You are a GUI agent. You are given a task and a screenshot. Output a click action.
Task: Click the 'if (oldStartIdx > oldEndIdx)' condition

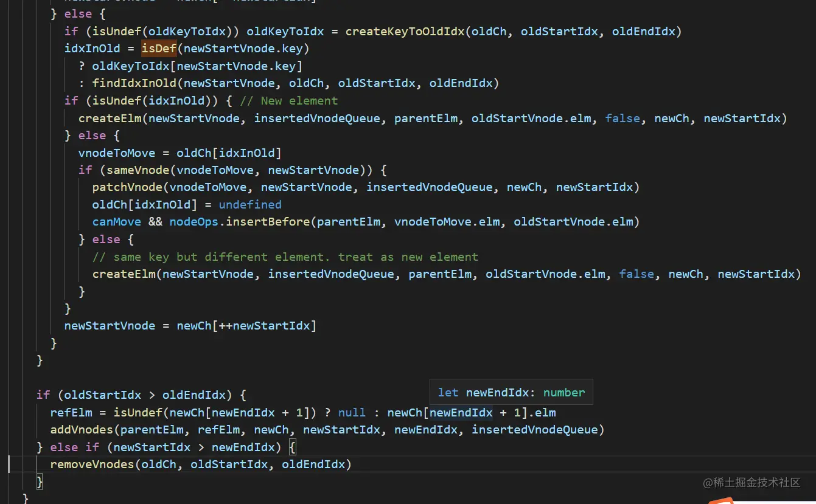pos(134,395)
